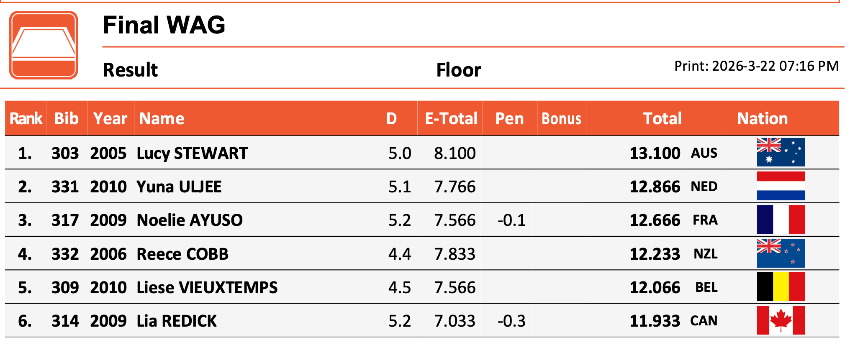Click the Australian flag icon
Screen dimensions: 868x358
tap(781, 152)
